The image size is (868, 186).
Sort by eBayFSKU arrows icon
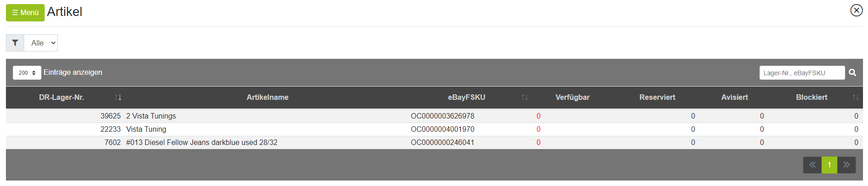(525, 97)
